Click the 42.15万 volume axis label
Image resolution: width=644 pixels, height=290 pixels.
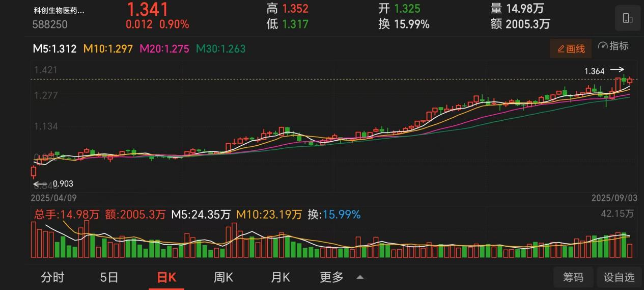[x=618, y=214]
